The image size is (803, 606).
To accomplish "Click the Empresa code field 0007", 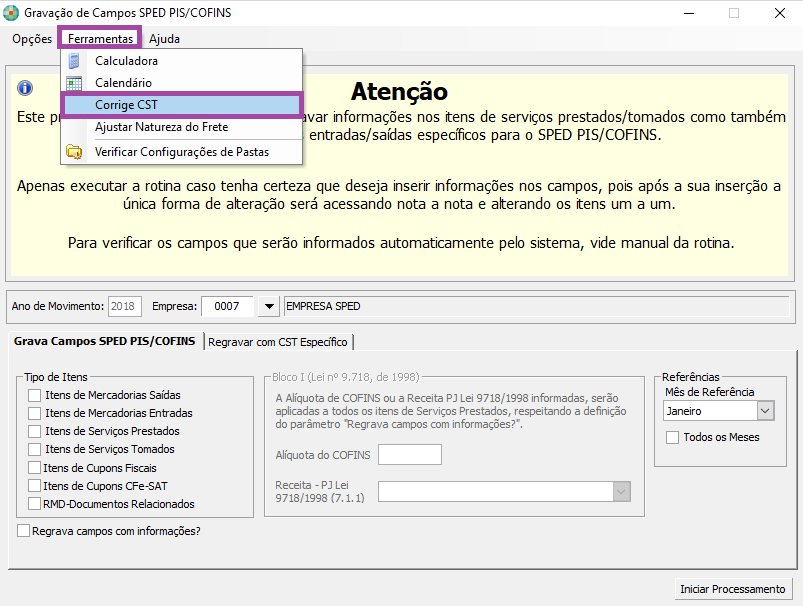I will [x=227, y=306].
